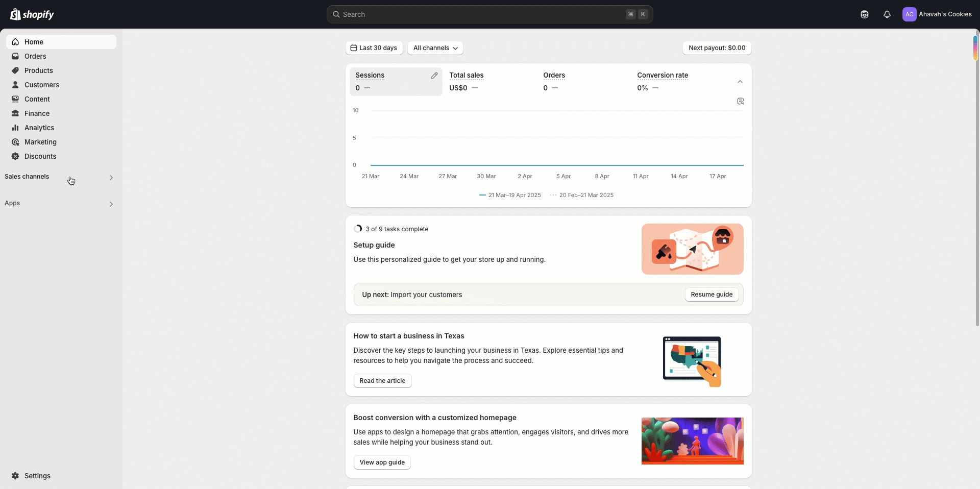Image resolution: width=980 pixels, height=489 pixels.
Task: Click Next payout: $0.00 button
Action: coord(717,48)
